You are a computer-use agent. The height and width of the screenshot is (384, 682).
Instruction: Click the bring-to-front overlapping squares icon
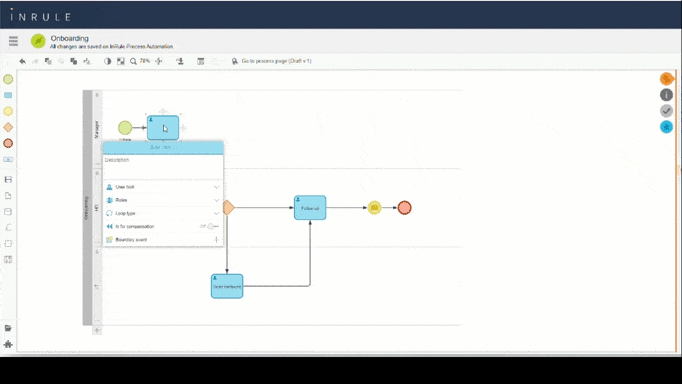coord(74,61)
